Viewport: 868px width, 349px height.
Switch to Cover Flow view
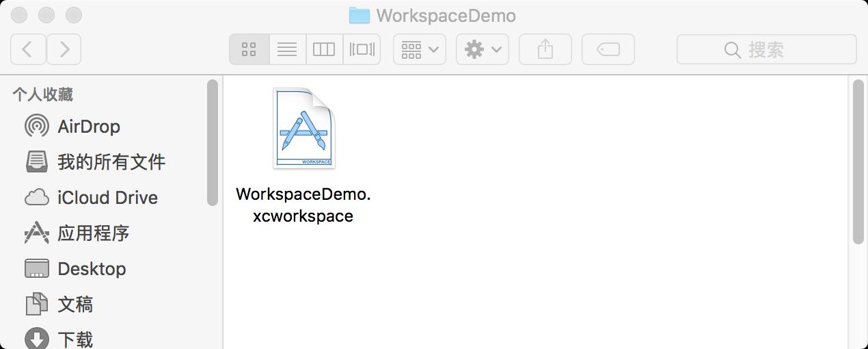coord(362,49)
